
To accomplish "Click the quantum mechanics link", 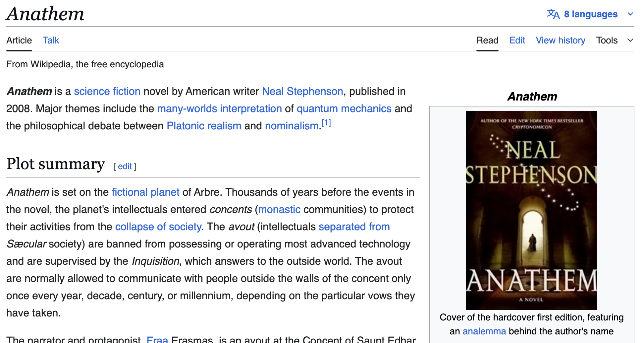I will pos(344,108).
